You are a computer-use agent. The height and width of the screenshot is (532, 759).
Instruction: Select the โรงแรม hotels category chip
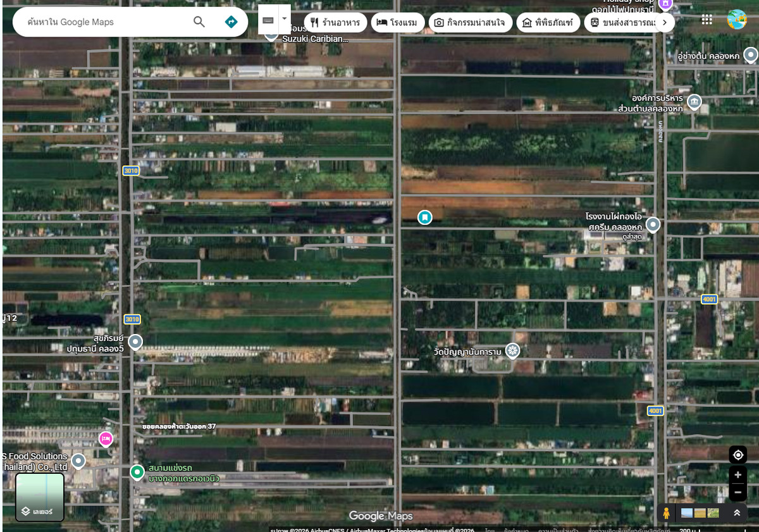pos(397,23)
